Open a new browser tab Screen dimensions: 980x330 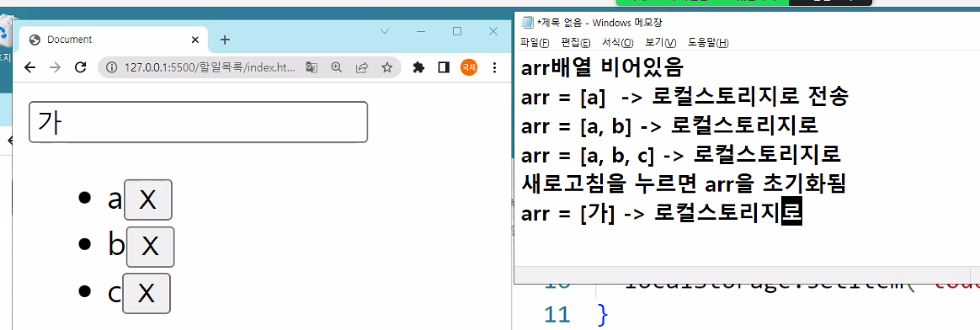click(226, 40)
